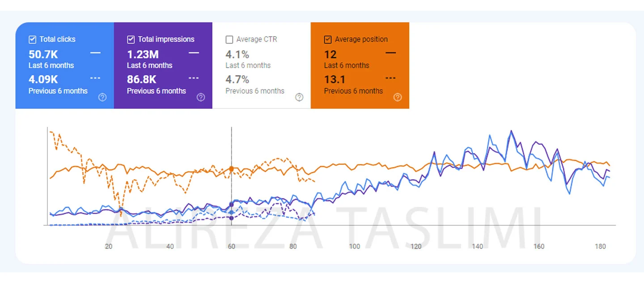Enable the Average CTR checkbox
The width and height of the screenshot is (644, 284).
pos(229,39)
